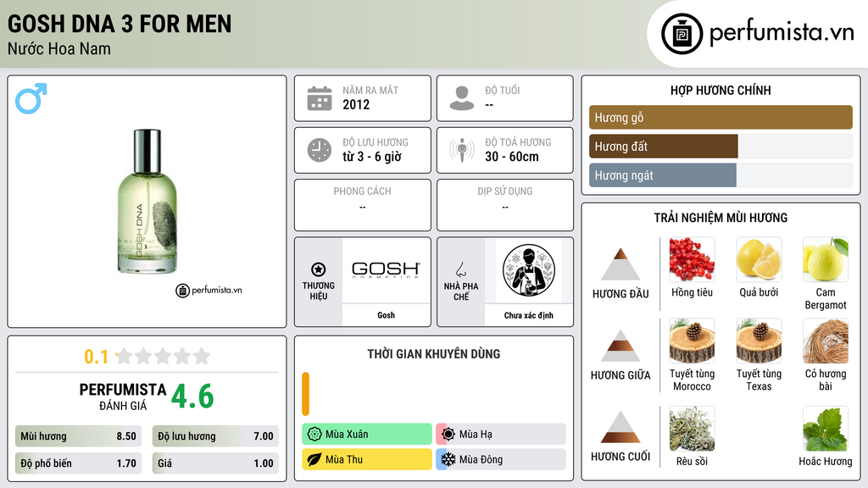The width and height of the screenshot is (868, 488).
Task: Click the person icon beside Độ tuổi
Action: click(462, 98)
